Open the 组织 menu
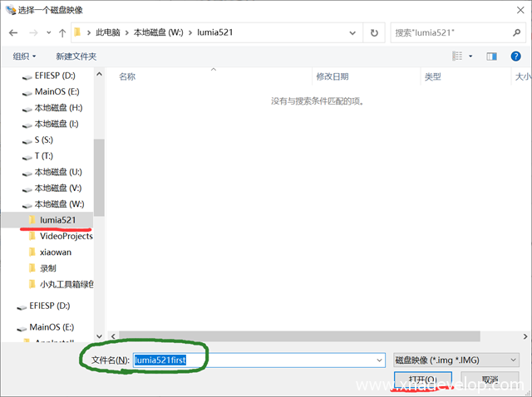 tap(24, 56)
